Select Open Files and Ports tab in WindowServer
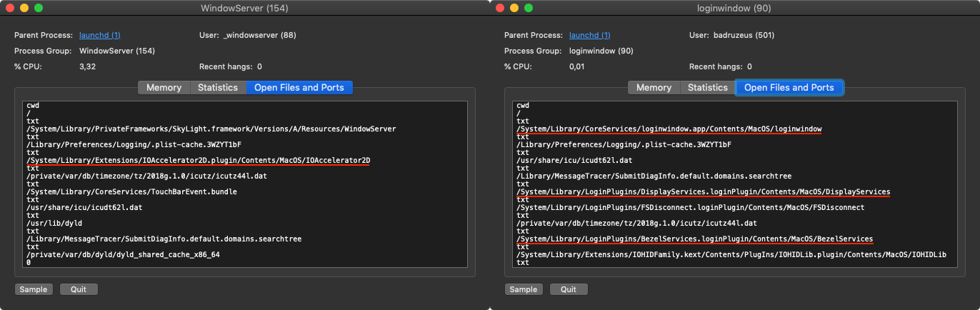 (x=299, y=88)
